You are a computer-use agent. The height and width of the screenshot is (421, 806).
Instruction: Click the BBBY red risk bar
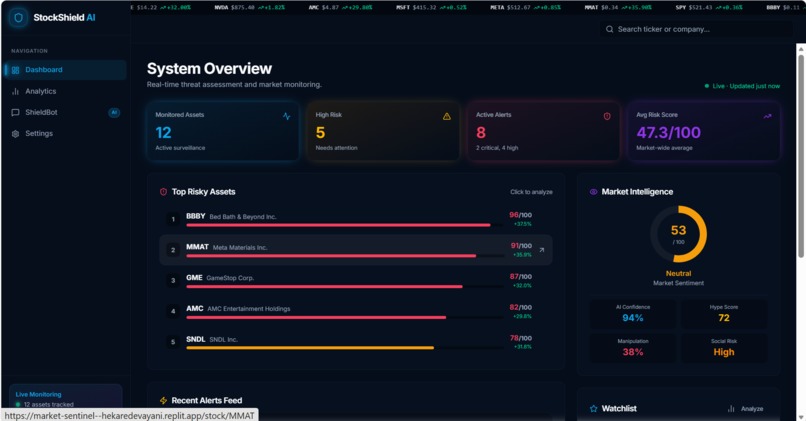pyautogui.click(x=338, y=225)
